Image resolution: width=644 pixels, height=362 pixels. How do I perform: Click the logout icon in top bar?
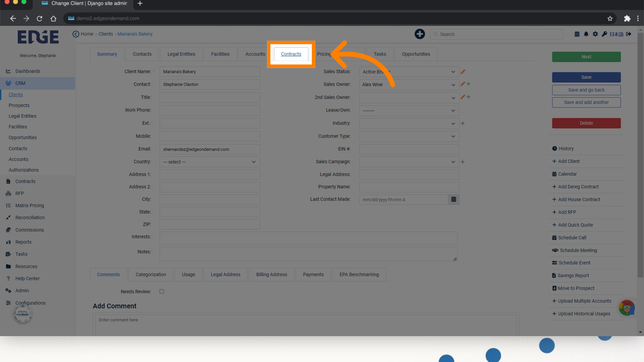(x=629, y=34)
